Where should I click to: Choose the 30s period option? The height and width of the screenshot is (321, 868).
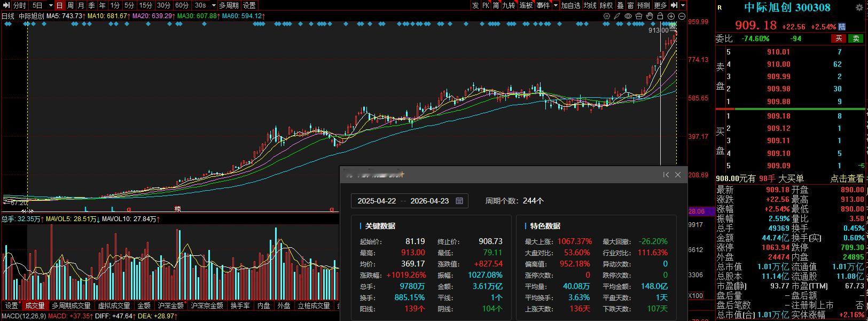200,5
